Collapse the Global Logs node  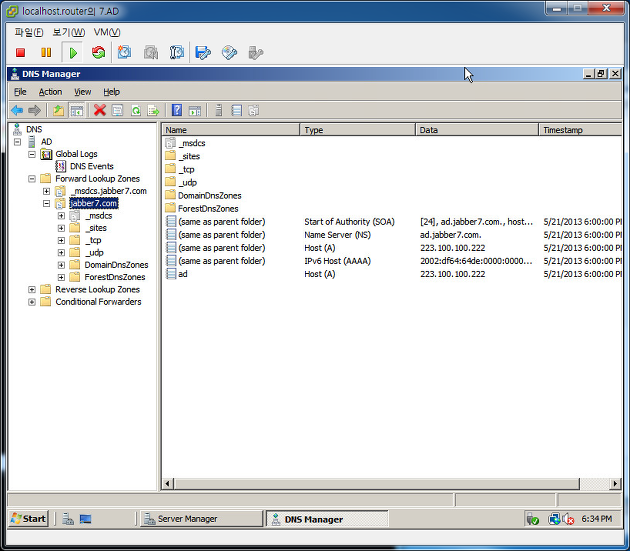(32, 154)
